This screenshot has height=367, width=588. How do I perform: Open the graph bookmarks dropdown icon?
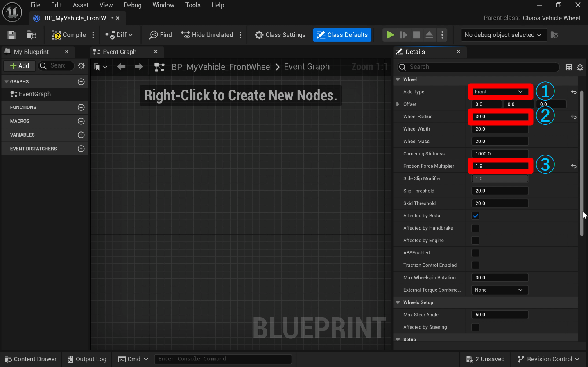point(100,67)
